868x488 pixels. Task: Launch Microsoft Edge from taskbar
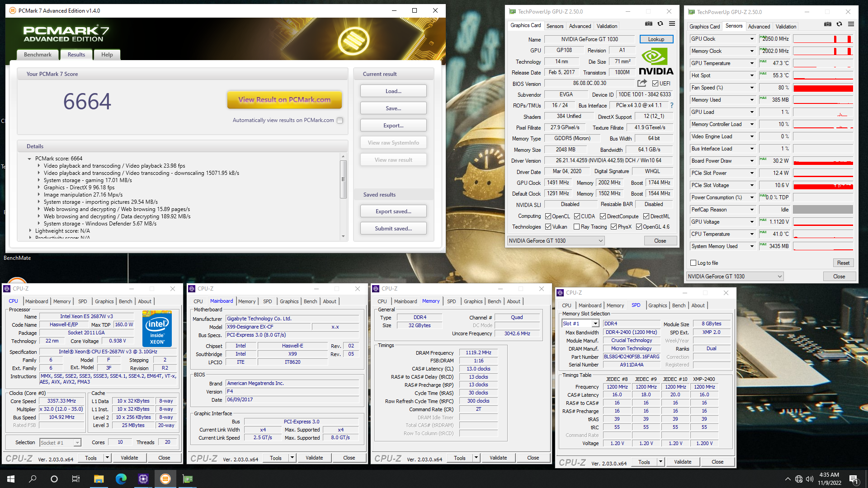point(121,479)
